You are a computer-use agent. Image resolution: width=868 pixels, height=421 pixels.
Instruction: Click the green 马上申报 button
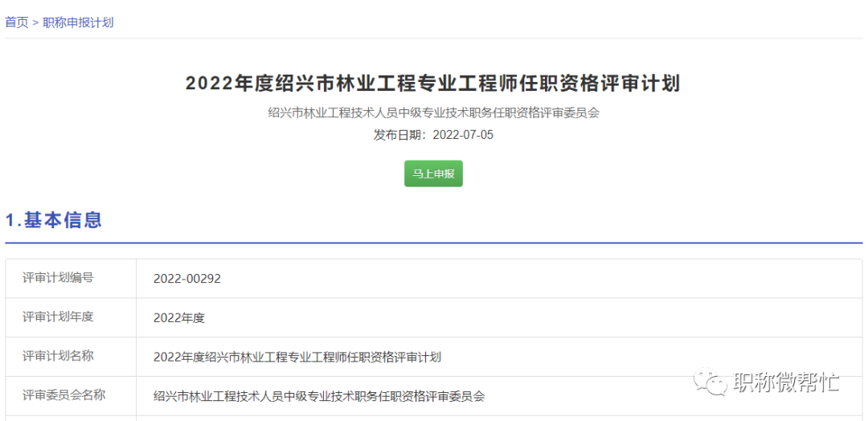(x=433, y=174)
